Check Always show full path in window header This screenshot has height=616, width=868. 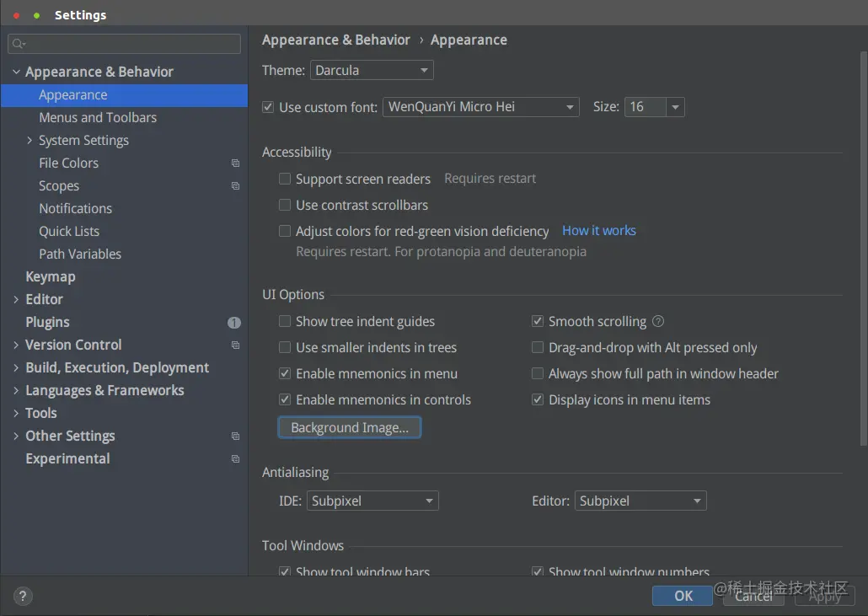coord(537,373)
